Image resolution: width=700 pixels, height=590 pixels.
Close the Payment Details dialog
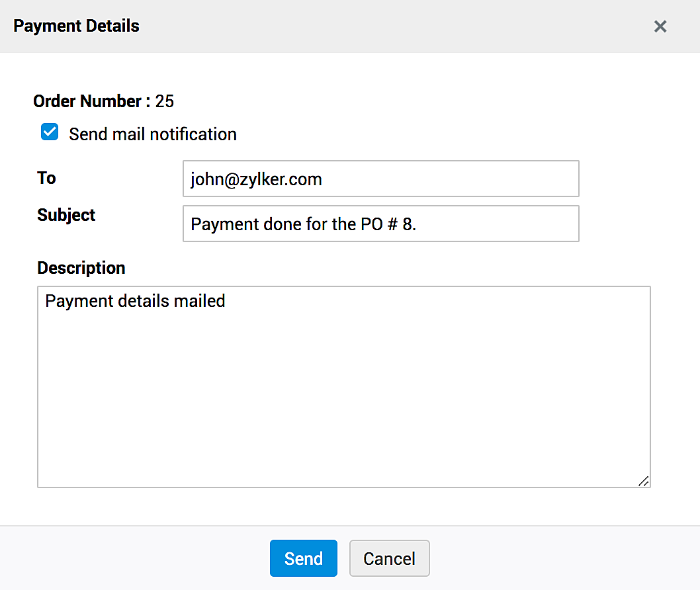[x=660, y=26]
